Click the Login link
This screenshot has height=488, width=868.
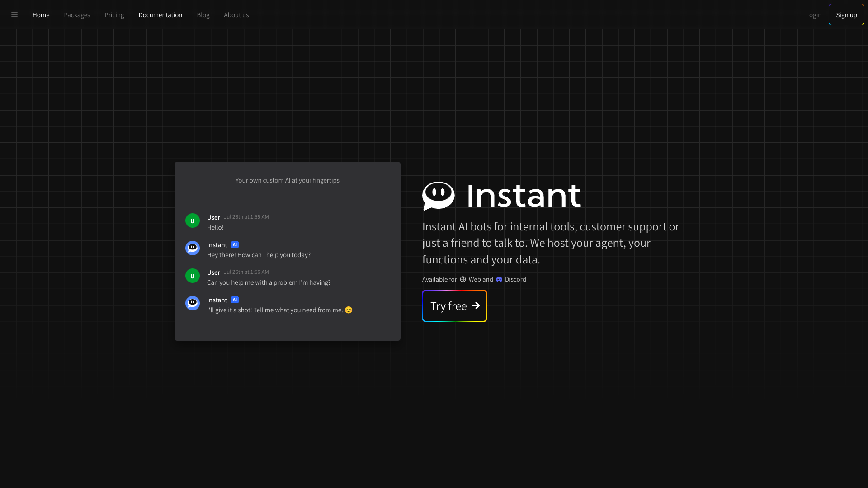point(813,14)
